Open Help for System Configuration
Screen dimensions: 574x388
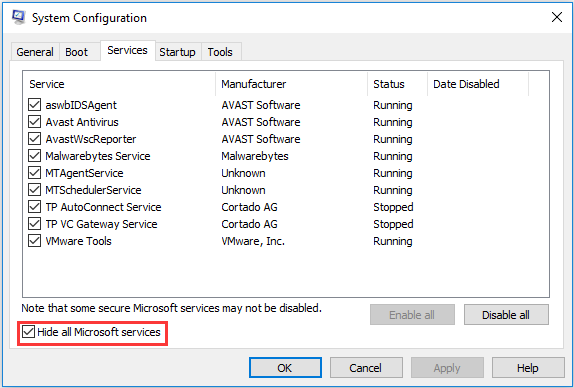(x=528, y=368)
